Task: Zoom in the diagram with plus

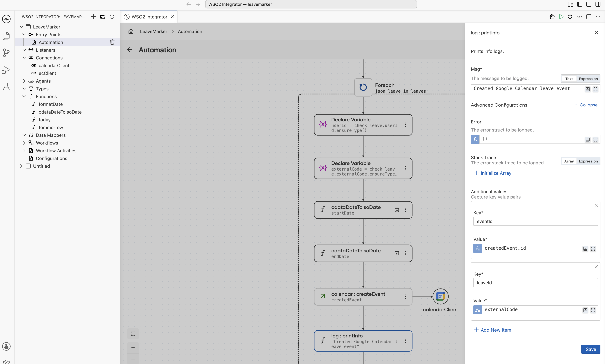Action: coord(133,348)
